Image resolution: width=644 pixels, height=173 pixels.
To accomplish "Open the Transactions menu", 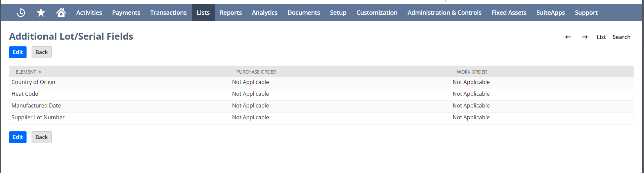I will [168, 13].
